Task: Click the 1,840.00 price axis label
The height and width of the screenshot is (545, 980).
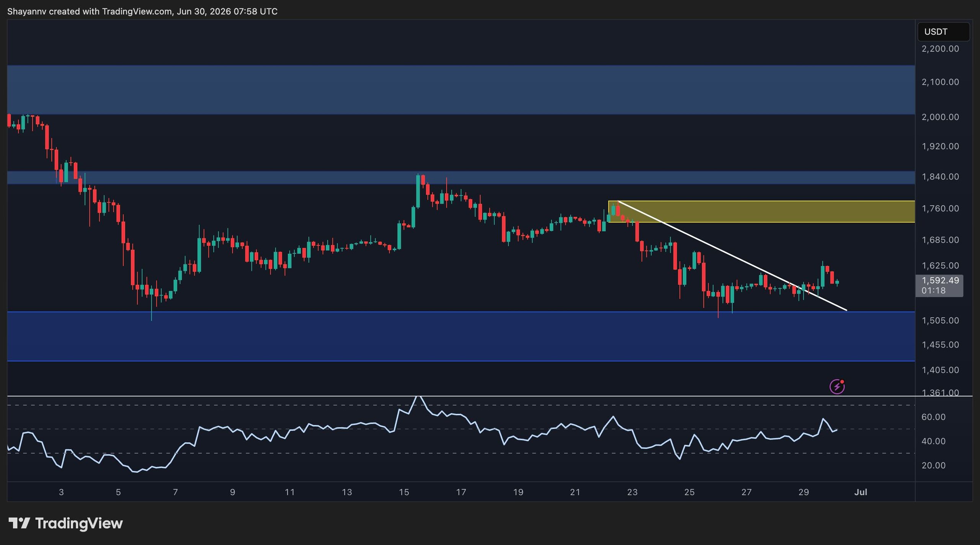Action: pyautogui.click(x=940, y=176)
